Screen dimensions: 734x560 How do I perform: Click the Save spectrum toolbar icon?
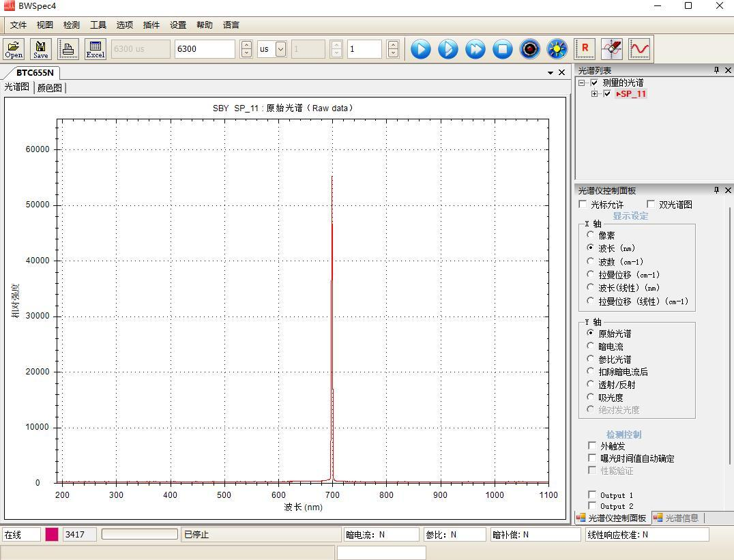pyautogui.click(x=41, y=49)
